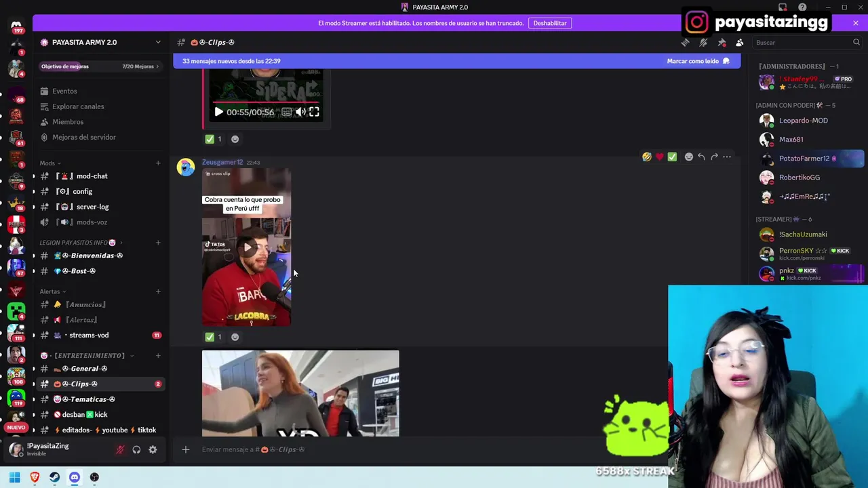Collapse the Alertas category
The width and height of the screenshot is (868, 488).
click(x=52, y=291)
